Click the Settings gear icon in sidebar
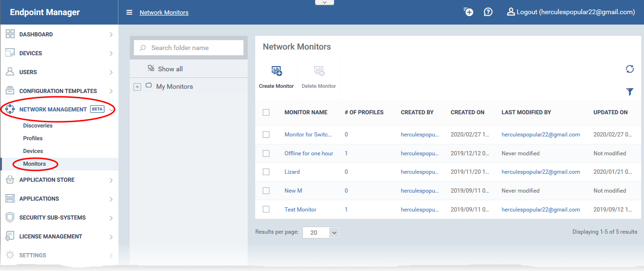This screenshot has width=644, height=271. pos(10,255)
